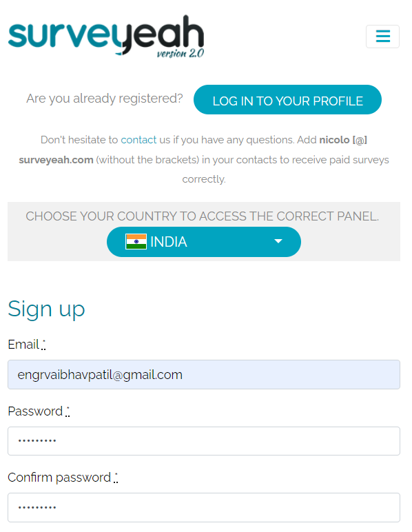Focus the Password field
Viewport: 412px width, 532px height.
pos(204,441)
